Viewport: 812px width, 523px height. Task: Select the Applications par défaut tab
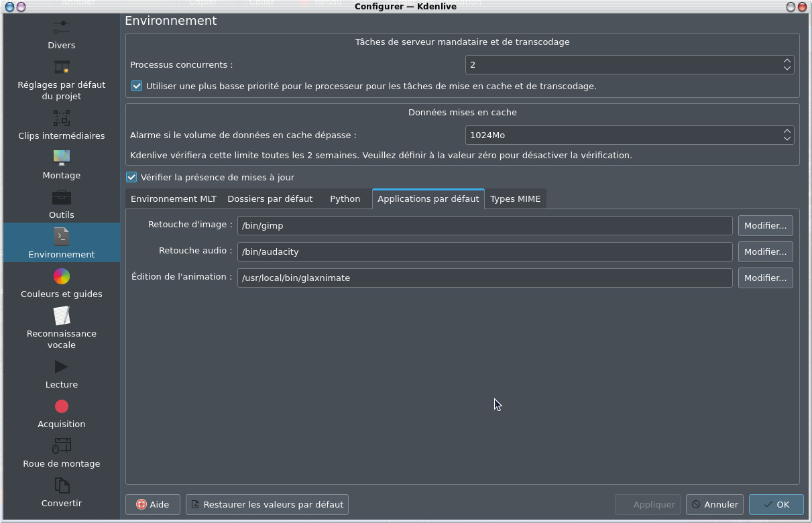(x=428, y=198)
